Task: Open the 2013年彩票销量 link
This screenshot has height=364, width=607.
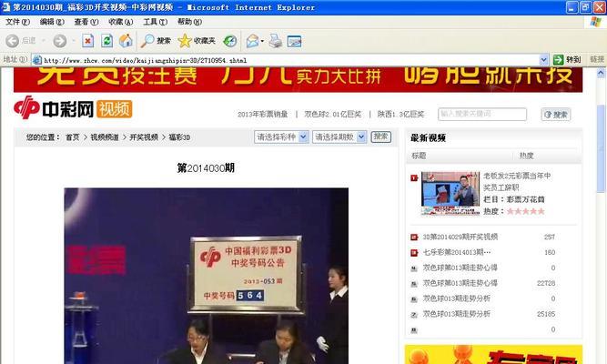Action: click(x=263, y=115)
